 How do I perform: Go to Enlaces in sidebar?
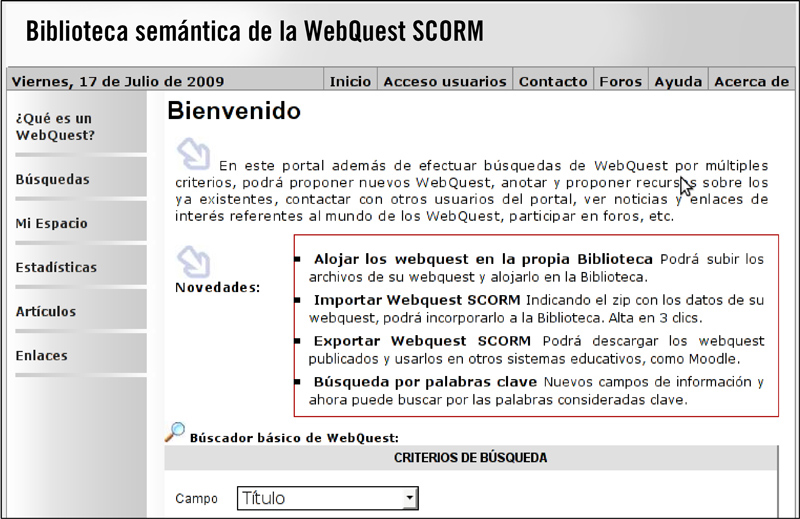(41, 355)
